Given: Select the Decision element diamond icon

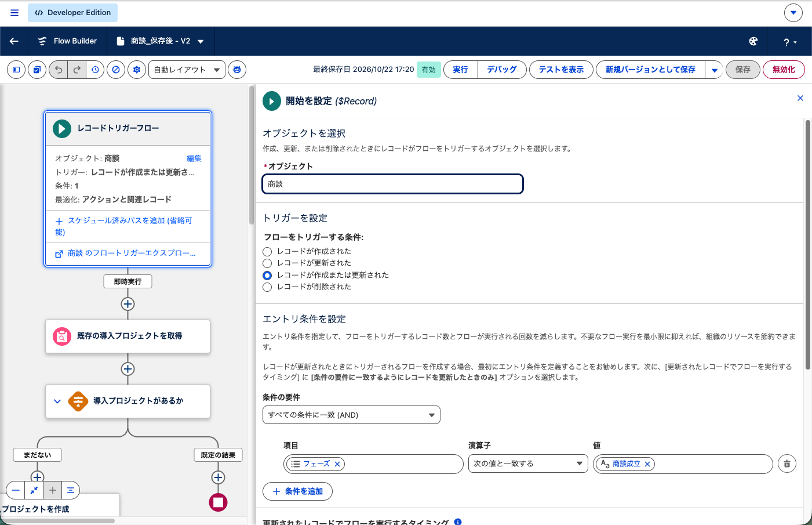Looking at the screenshot, I should pyautogui.click(x=78, y=401).
